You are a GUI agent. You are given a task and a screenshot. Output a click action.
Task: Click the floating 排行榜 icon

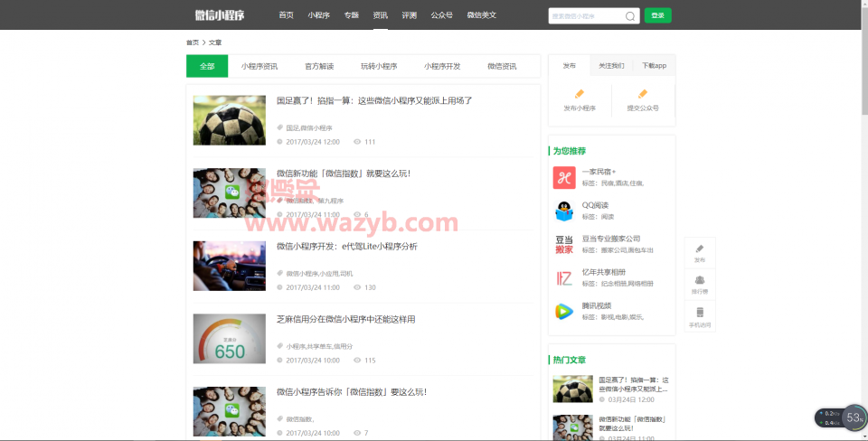[x=700, y=280]
